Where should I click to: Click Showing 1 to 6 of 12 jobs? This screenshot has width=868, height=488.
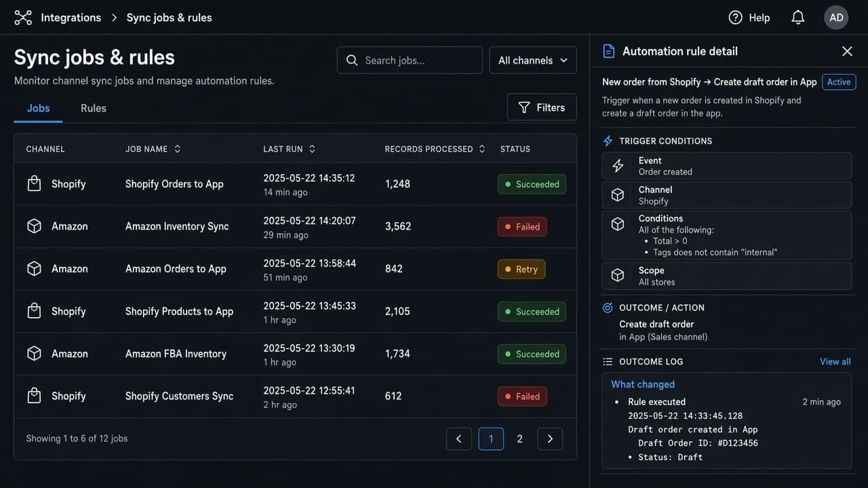click(x=77, y=439)
